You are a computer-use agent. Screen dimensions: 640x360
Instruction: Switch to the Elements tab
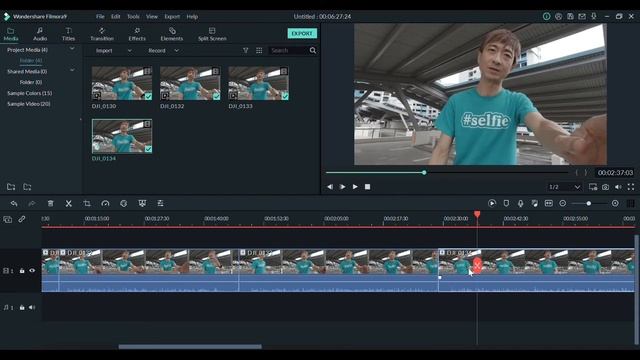[171, 34]
